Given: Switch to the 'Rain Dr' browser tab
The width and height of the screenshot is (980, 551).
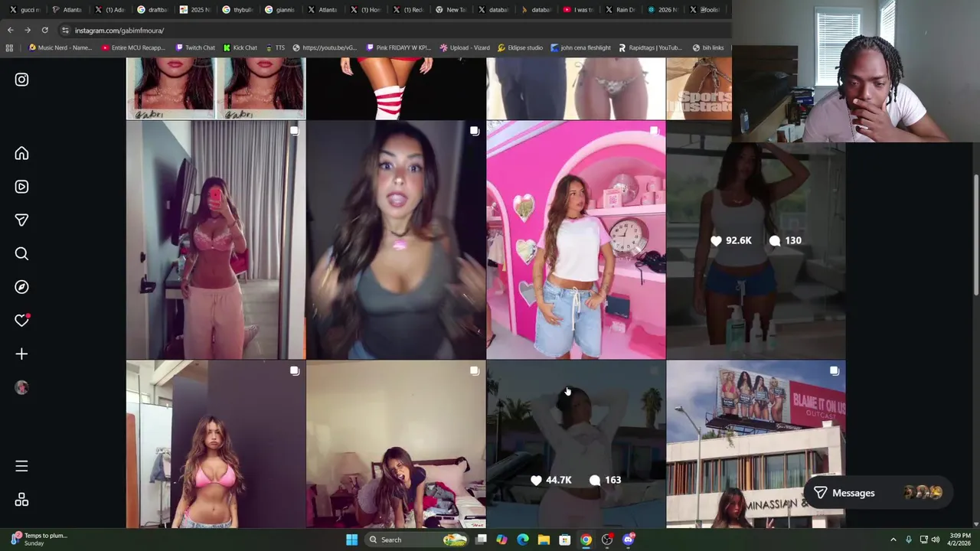Looking at the screenshot, I should [621, 10].
